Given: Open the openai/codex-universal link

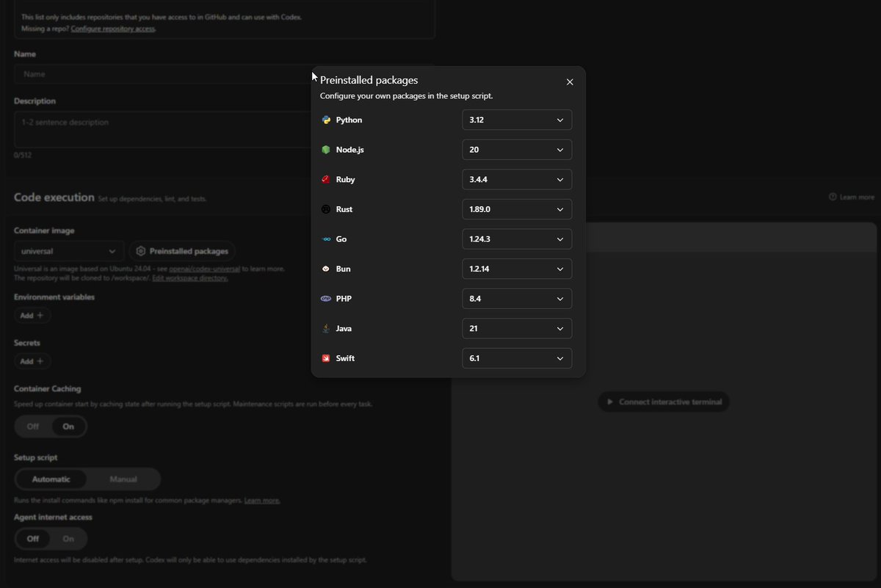Looking at the screenshot, I should pos(205,269).
